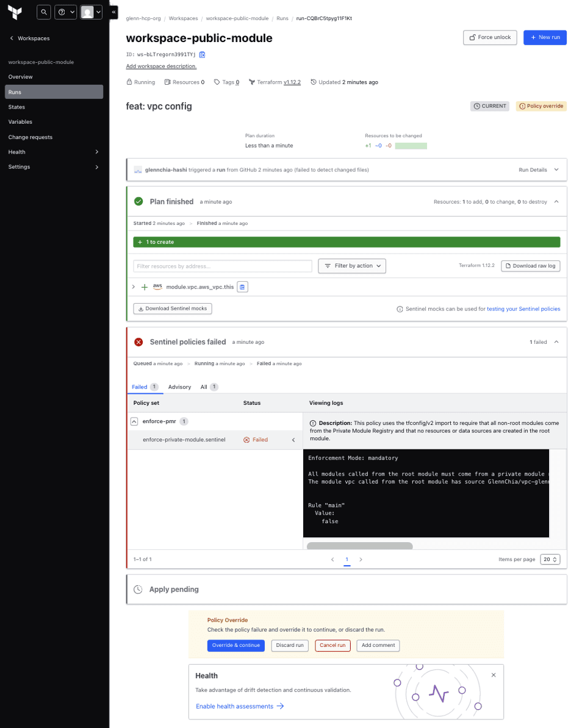Open Terraform version v1.12.2 link
The image size is (571, 728).
tap(292, 82)
